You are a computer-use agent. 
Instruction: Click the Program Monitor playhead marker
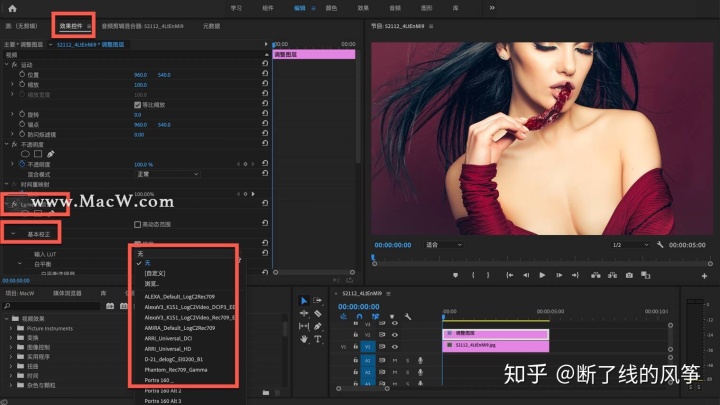(373, 258)
